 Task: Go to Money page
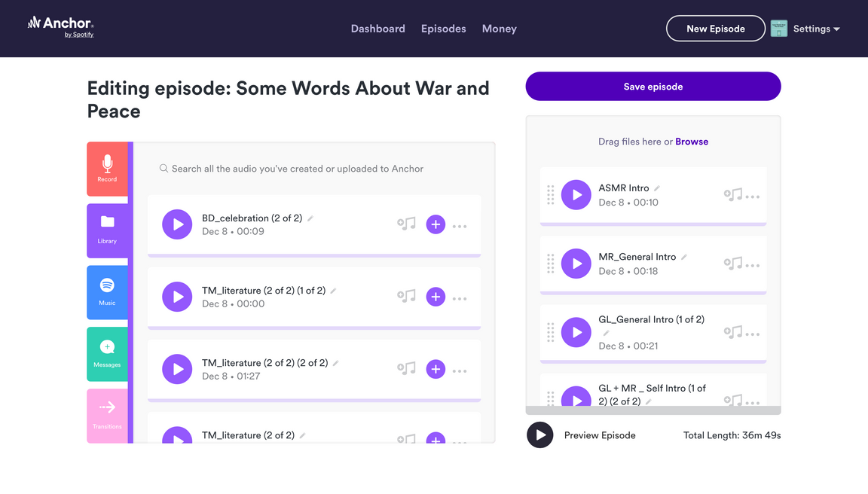500,29
